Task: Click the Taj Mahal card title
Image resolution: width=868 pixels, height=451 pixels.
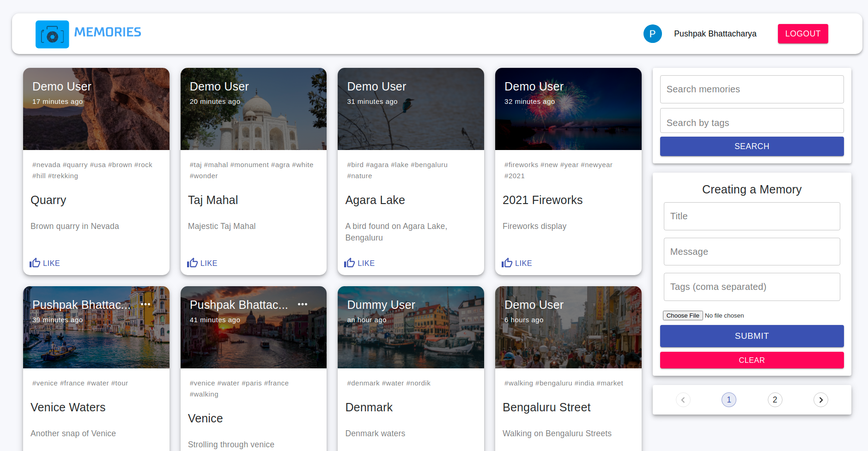Action: [213, 200]
